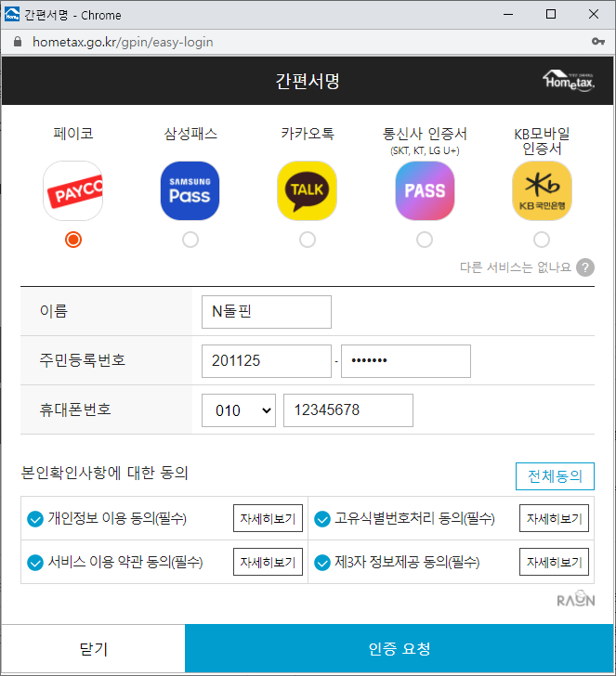Close the 간편서명 Chrome window
Image resolution: width=616 pixels, height=676 pixels.
[x=594, y=14]
